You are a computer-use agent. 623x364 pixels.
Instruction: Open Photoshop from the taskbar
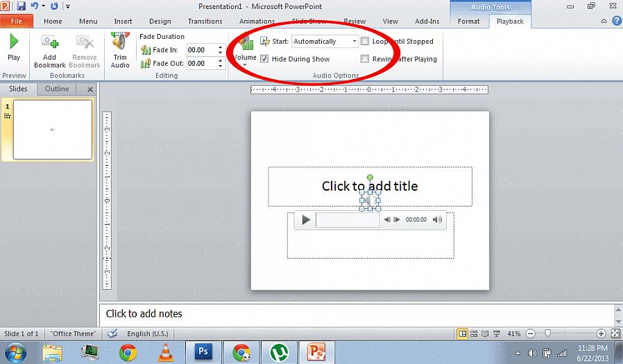point(203,352)
